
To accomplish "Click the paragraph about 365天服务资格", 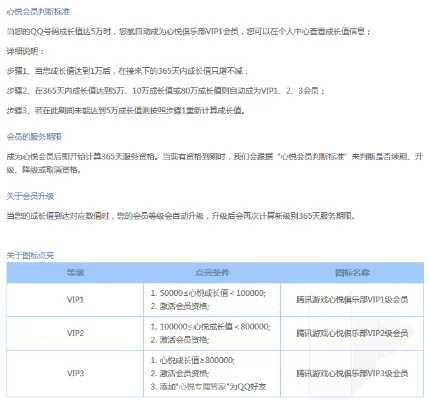I will (x=214, y=163).
